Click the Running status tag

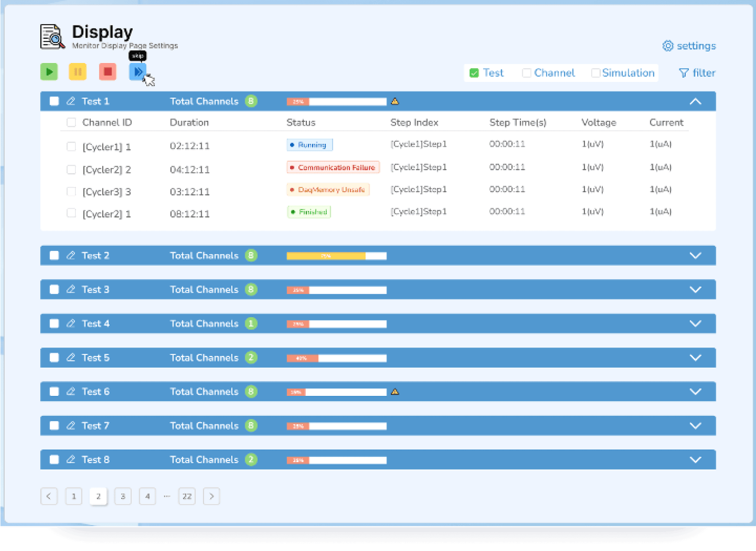pyautogui.click(x=310, y=145)
